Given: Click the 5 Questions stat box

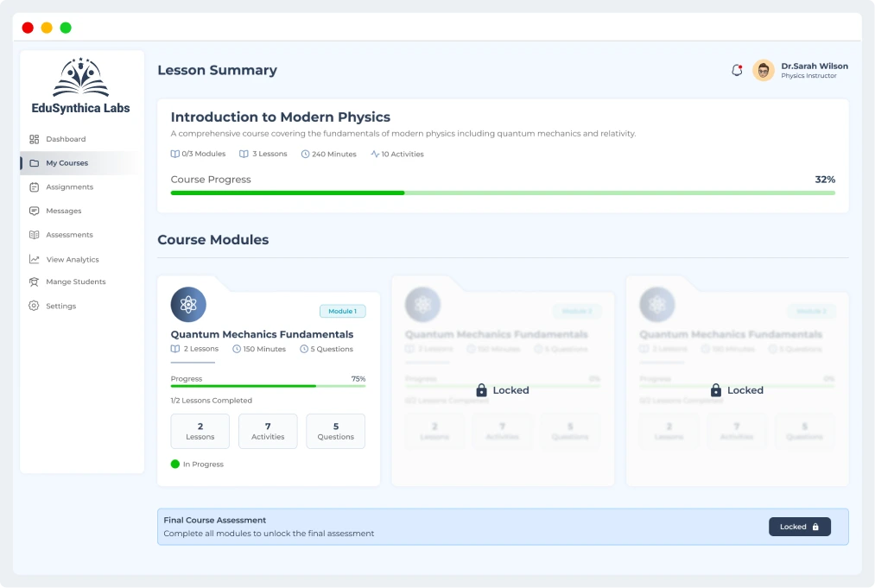Looking at the screenshot, I should [x=335, y=431].
